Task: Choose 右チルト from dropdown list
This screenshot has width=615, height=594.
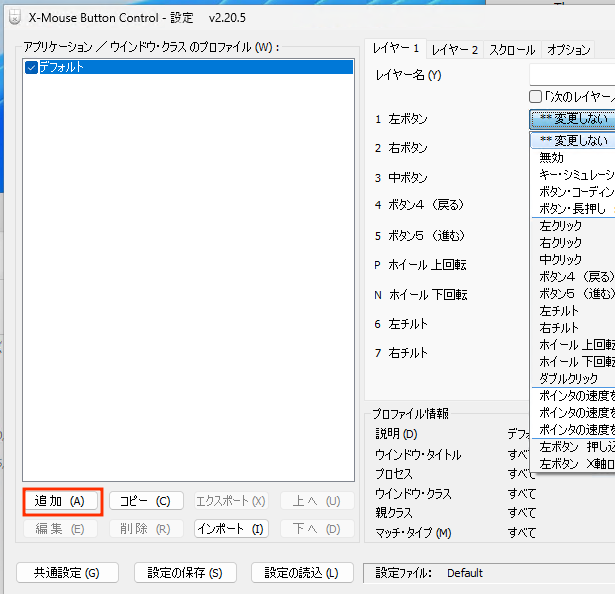Action: click(x=573, y=328)
